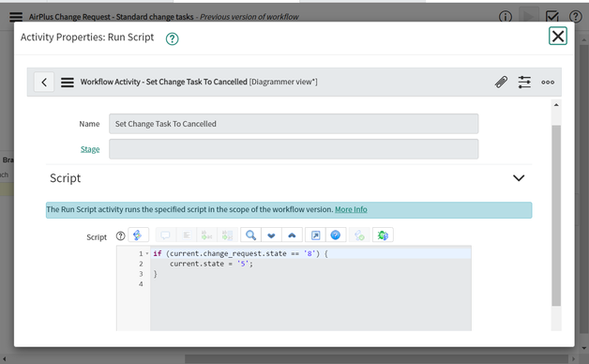Viewport: 589px width, 364px height.
Task: Open the attachments paperclip icon
Action: [501, 82]
